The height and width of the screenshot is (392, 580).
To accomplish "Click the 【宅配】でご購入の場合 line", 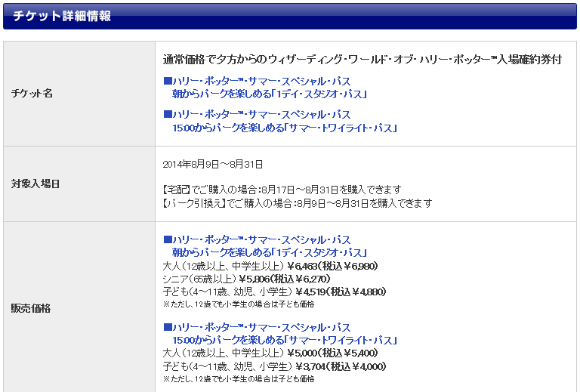I will click(x=282, y=190).
